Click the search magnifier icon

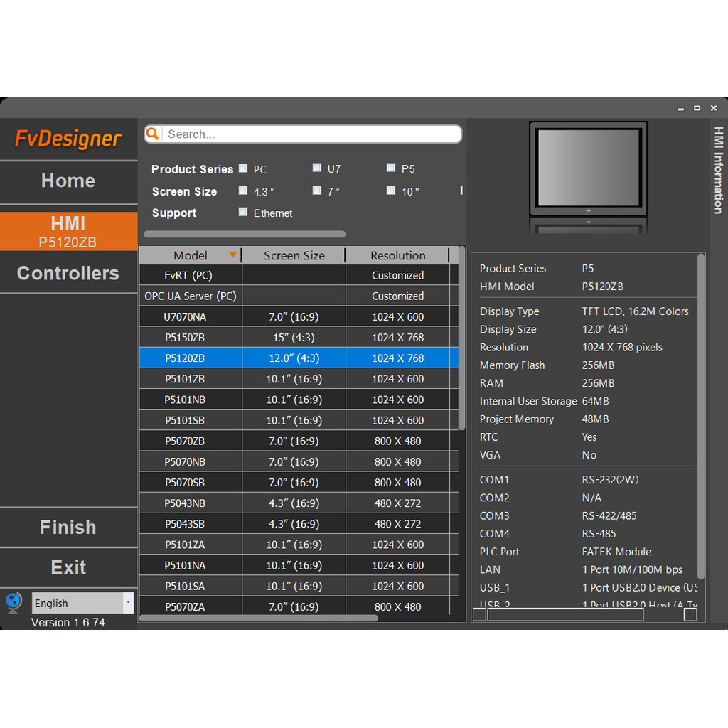(x=153, y=134)
